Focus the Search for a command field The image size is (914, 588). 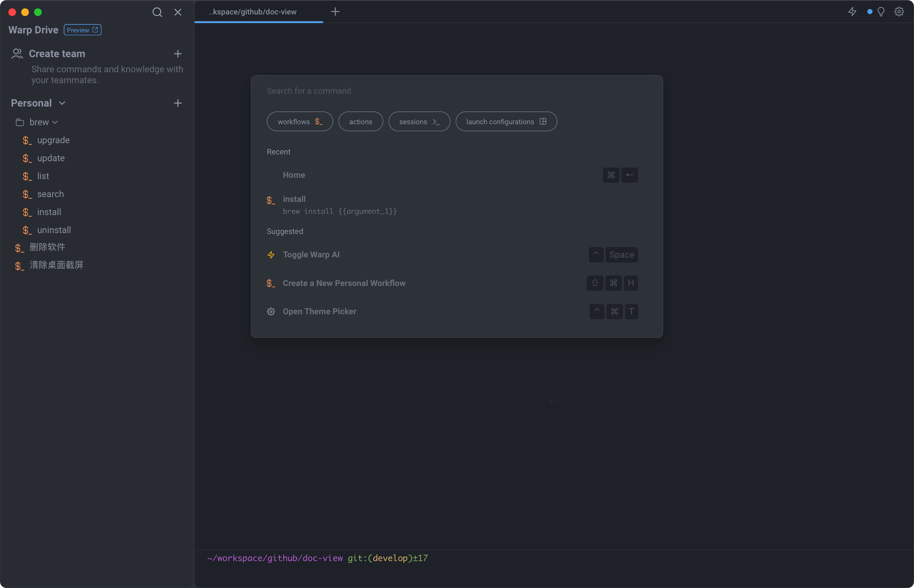click(456, 91)
